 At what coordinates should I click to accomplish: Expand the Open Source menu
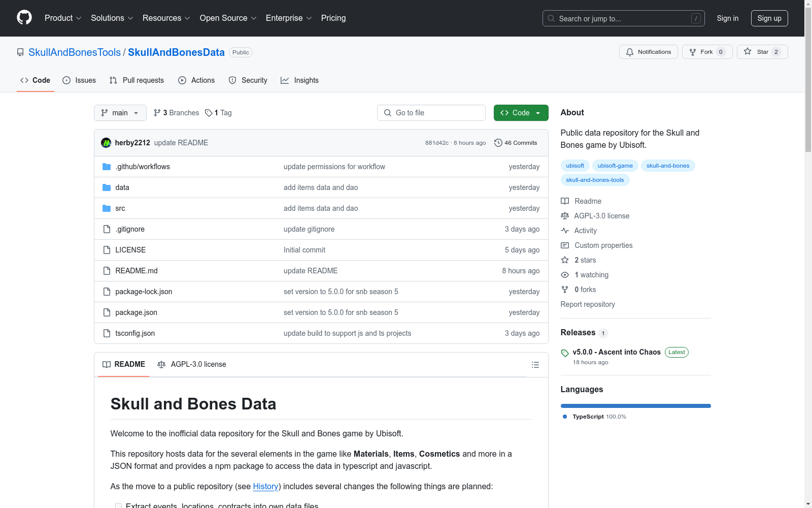228,18
